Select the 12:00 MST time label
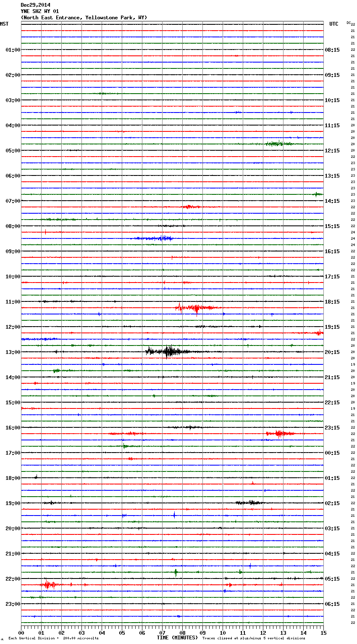Viewport: 357px width, 644px height. pyautogui.click(x=13, y=327)
